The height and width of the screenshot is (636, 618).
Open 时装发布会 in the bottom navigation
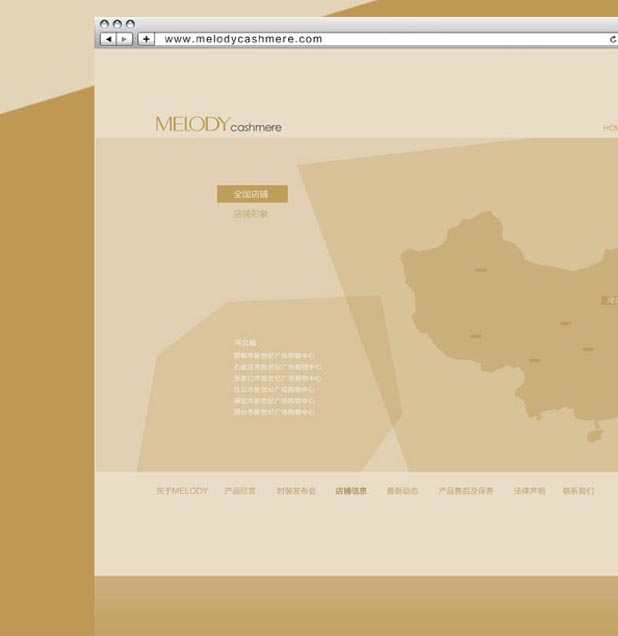296,491
